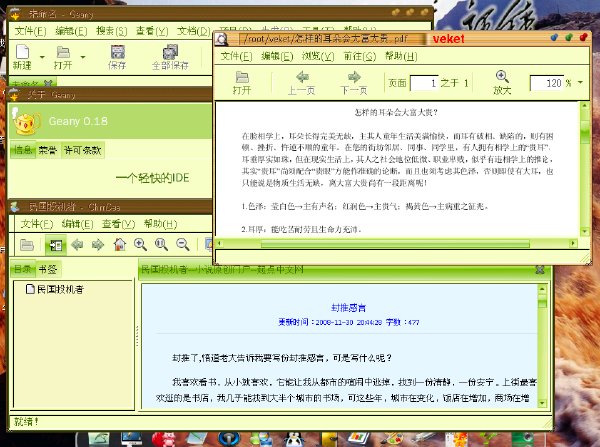Click the Save All icon in Geany toolbar
The height and width of the screenshot is (447, 600).
coord(170,52)
